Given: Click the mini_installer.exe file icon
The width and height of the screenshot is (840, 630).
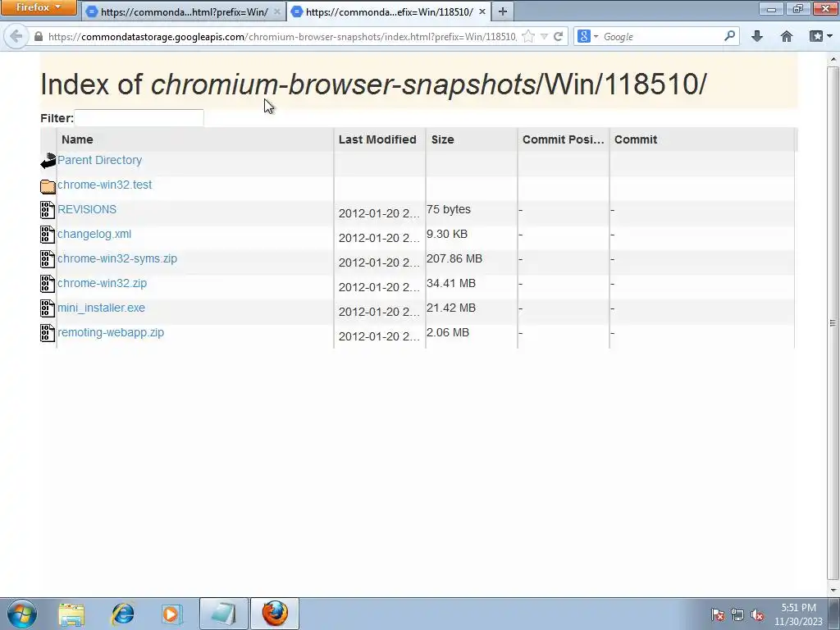Looking at the screenshot, I should (x=48, y=308).
